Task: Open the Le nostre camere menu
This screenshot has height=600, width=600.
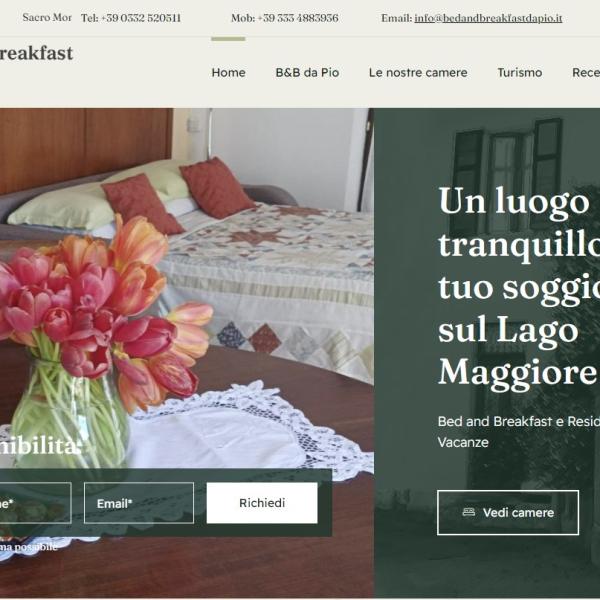Action: coord(418,72)
